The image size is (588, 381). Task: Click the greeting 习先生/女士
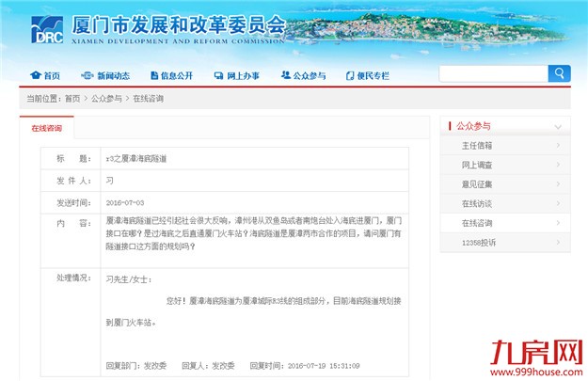129,279
